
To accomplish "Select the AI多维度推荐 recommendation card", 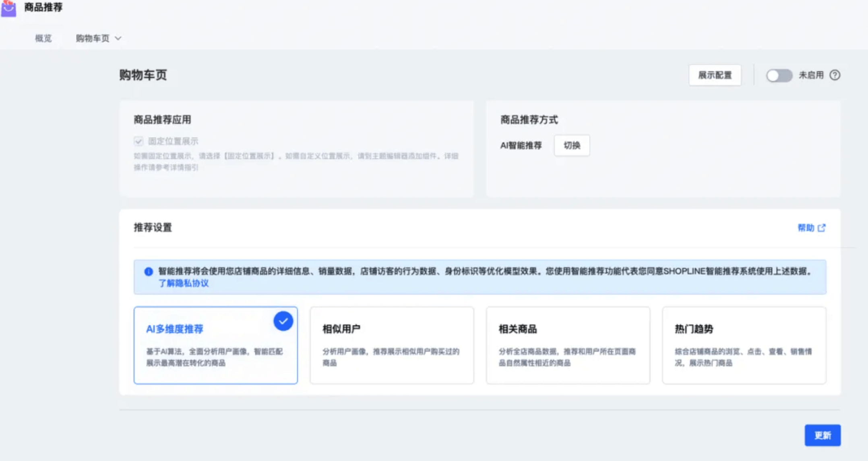I will pyautogui.click(x=215, y=345).
